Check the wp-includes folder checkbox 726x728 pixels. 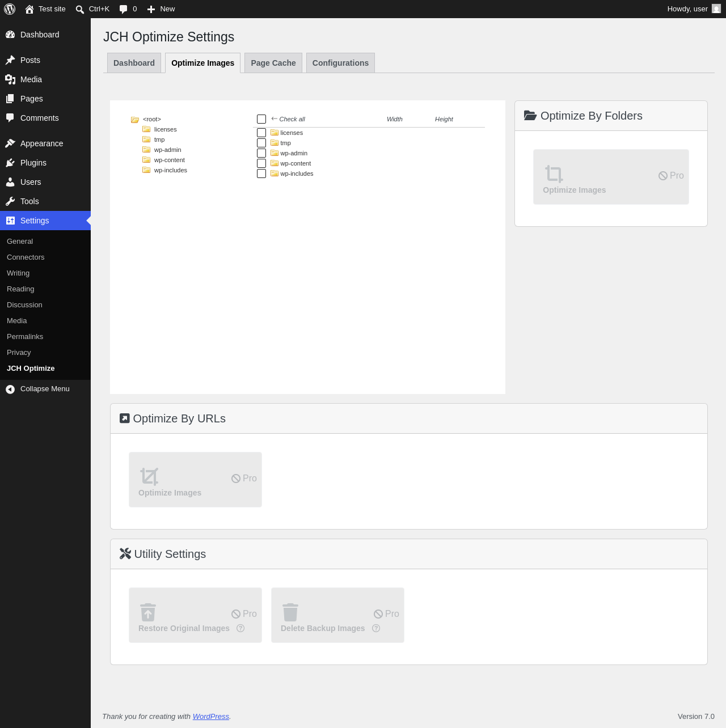[x=261, y=173]
